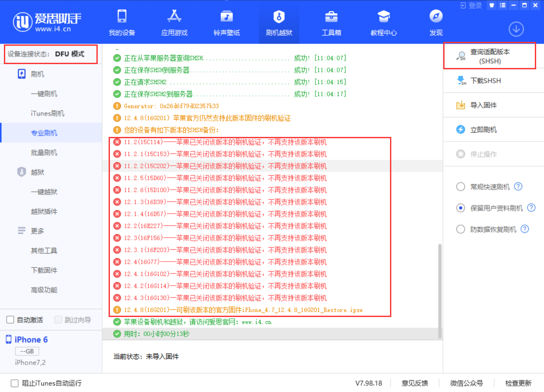Click the 立即刷机 button
This screenshot has width=544, height=392.
click(493, 130)
